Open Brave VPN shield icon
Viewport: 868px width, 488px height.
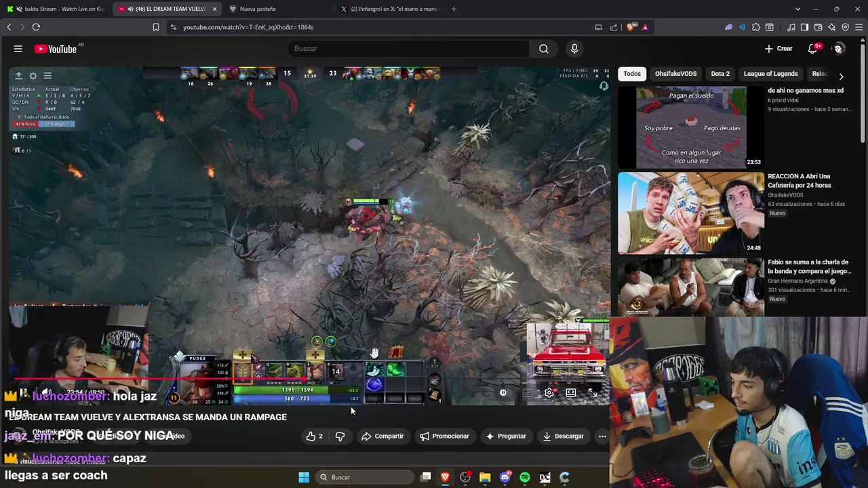[846, 27]
